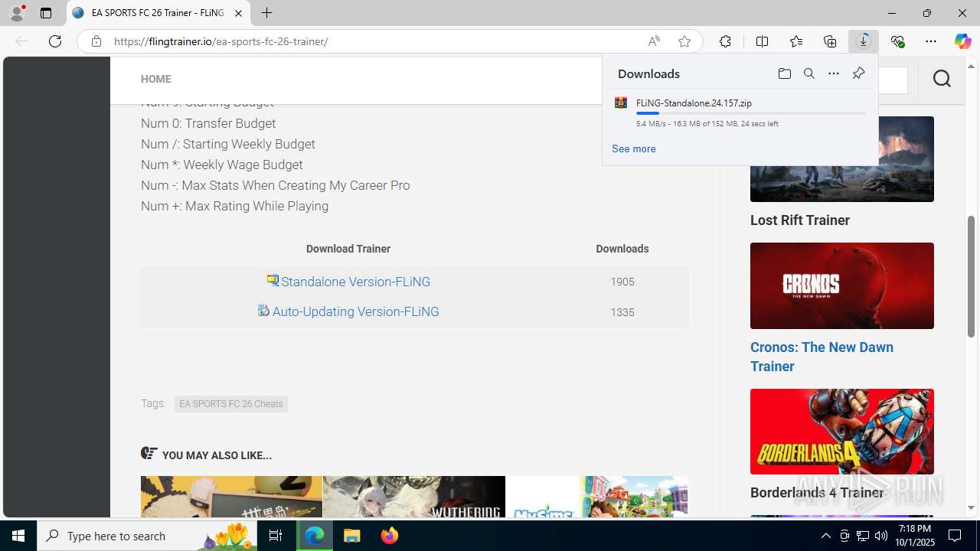Launch Copilot sidebar
The width and height of the screenshot is (980, 551).
point(962,41)
